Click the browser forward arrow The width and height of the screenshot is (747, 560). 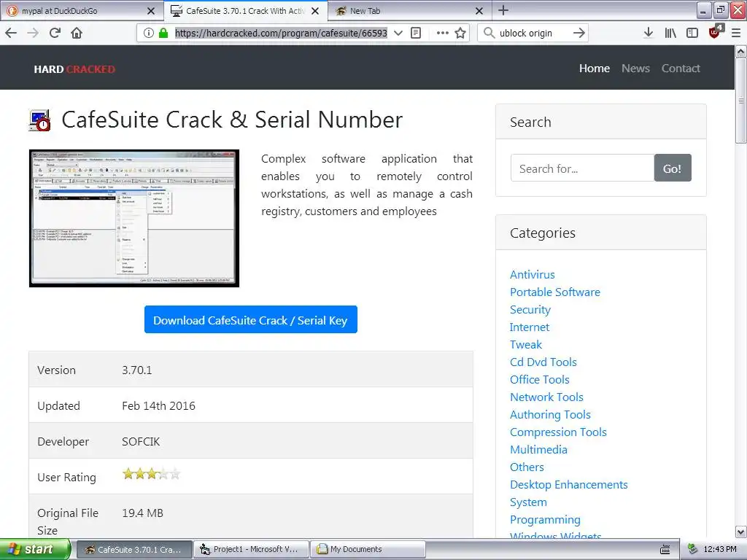coord(33,33)
